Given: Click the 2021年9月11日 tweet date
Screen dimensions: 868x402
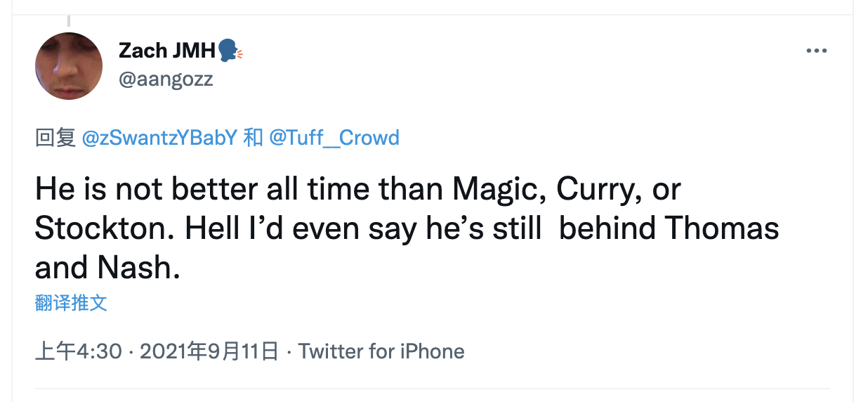Looking at the screenshot, I should click(x=209, y=351).
